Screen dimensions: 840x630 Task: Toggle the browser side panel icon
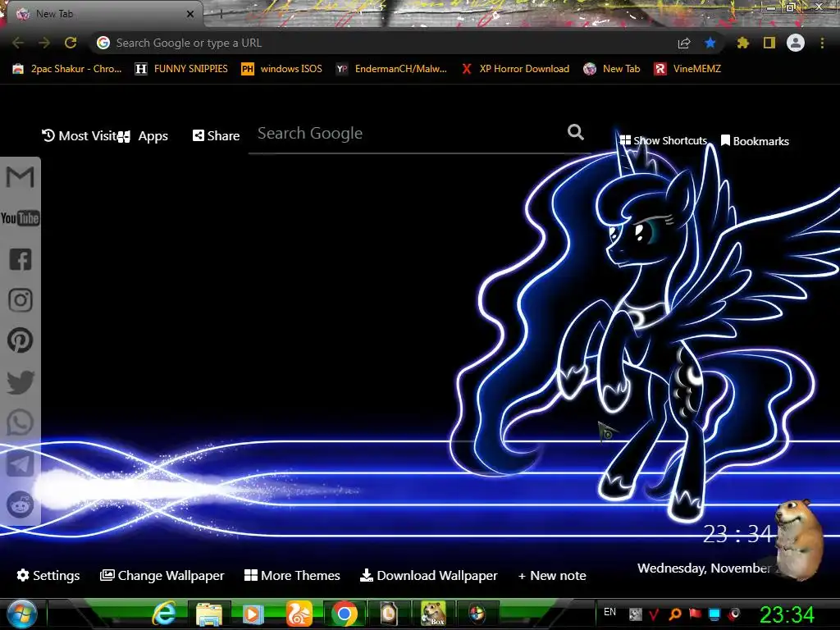[769, 43]
